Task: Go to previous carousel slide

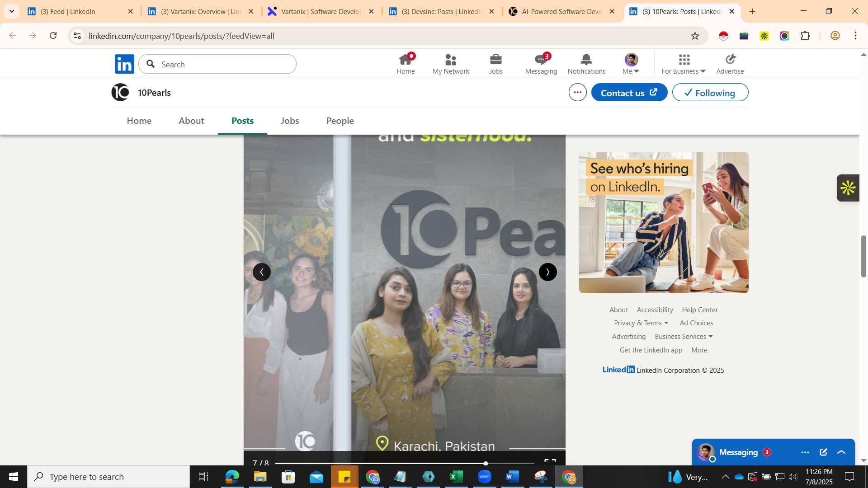Action: 262,272
